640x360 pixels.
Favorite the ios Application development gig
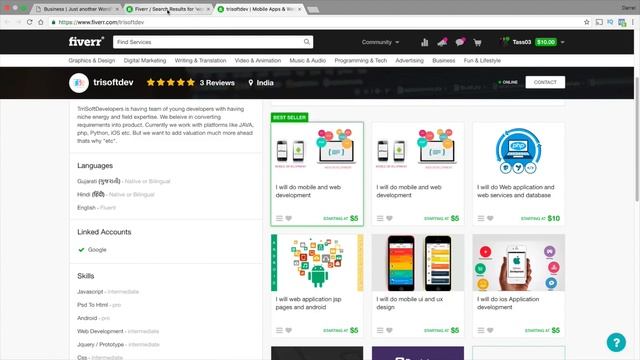coord(490,330)
